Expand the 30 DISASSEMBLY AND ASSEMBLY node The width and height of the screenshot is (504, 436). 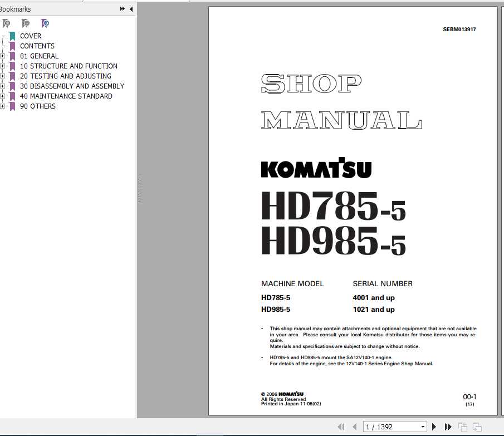point(2,86)
